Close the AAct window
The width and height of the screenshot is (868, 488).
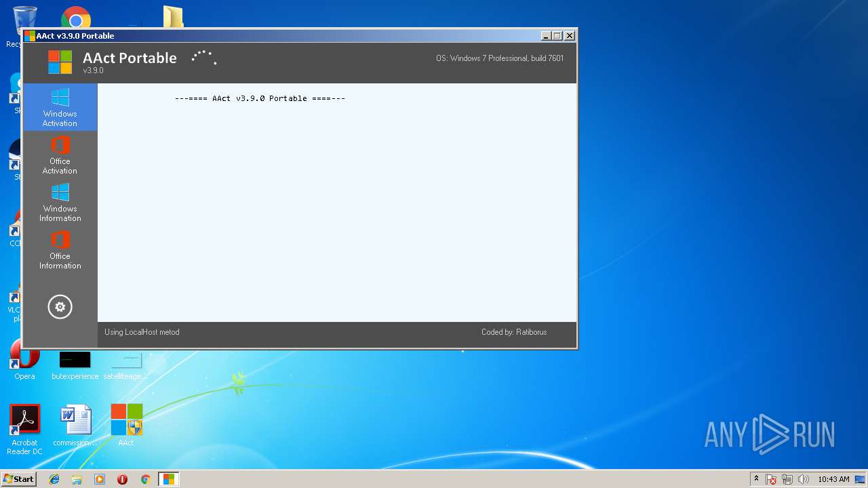[x=570, y=36]
